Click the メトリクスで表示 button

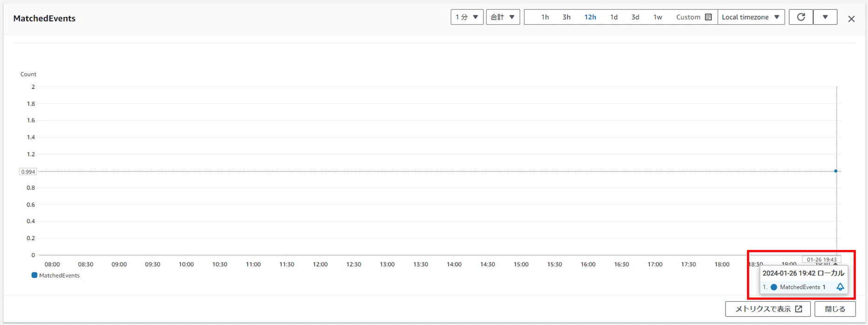pyautogui.click(x=768, y=309)
